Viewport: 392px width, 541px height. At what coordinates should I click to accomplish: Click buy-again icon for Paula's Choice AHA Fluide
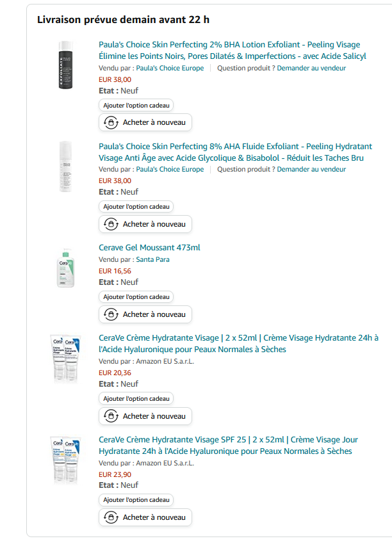(111, 224)
